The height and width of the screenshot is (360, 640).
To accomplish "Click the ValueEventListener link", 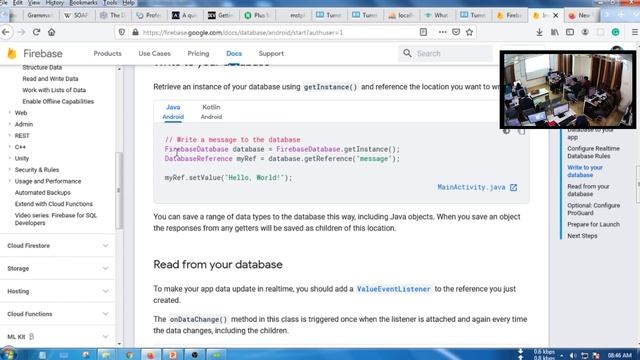I will coord(393,289).
